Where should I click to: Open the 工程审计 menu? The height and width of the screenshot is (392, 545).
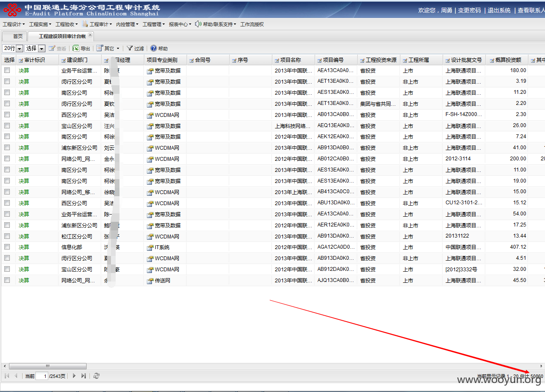click(101, 24)
